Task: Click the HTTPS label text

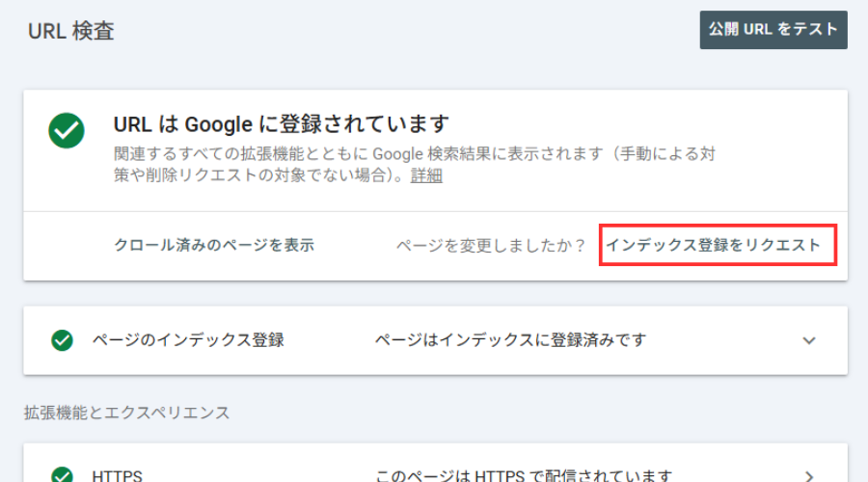Action: 118,475
